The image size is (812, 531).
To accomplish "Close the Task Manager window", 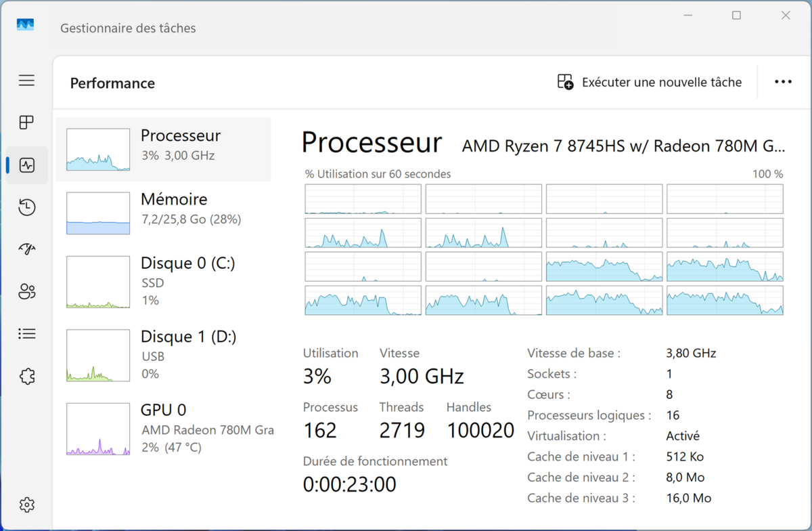I will coord(786,16).
